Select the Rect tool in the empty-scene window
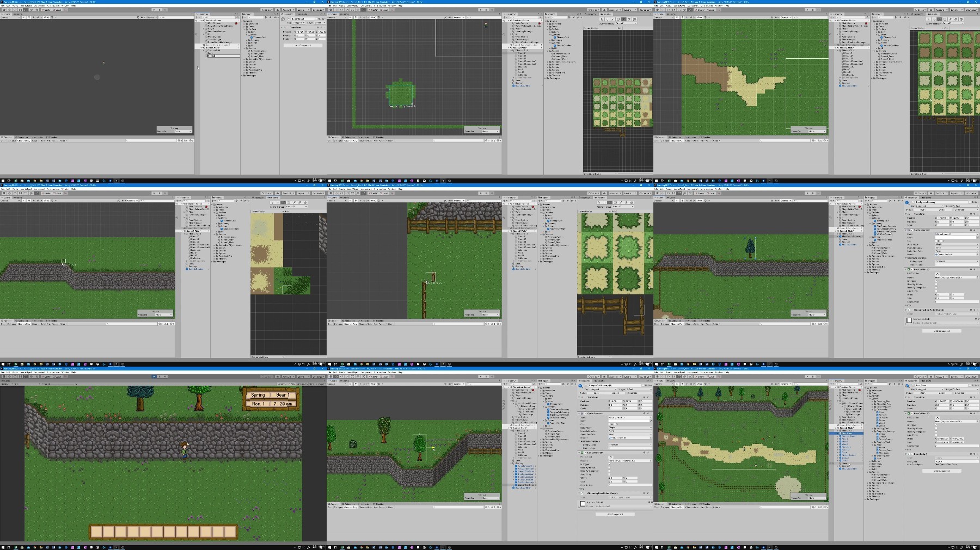Viewport: 980px width, 550px height. coord(26,10)
